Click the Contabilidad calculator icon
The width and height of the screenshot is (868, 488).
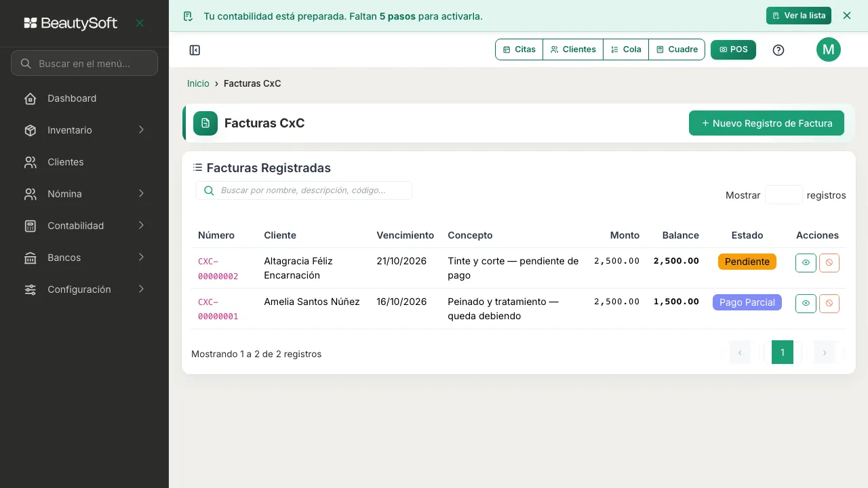tap(30, 226)
